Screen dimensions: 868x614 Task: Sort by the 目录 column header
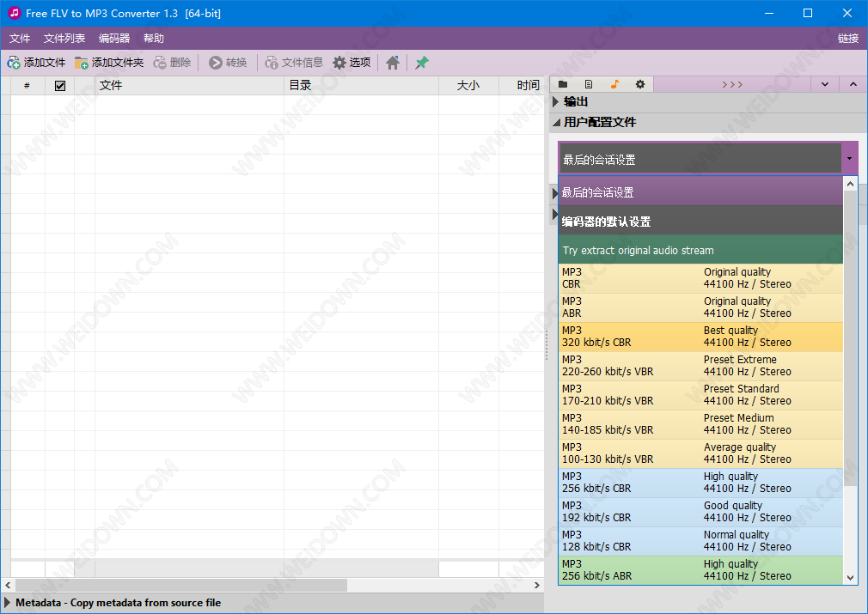(x=362, y=86)
